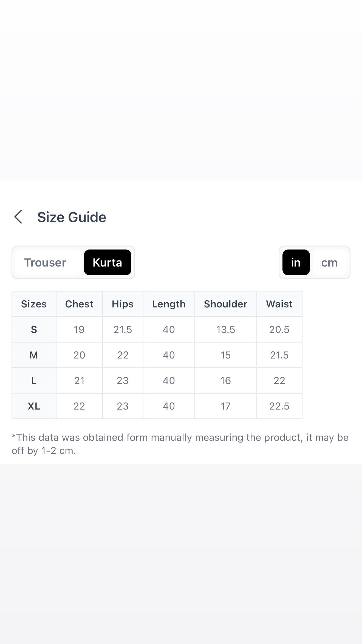The image size is (362, 644).
Task: Tap the Size Guide heading
Action: tap(72, 217)
